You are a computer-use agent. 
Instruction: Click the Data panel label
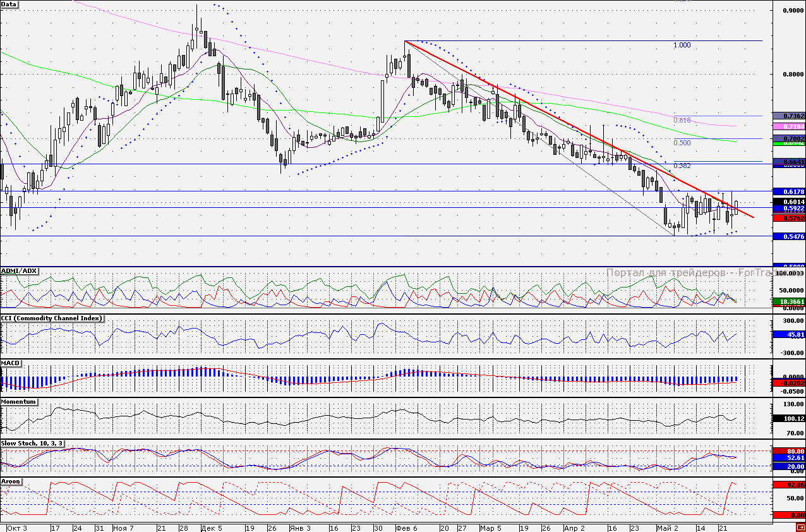9,4
